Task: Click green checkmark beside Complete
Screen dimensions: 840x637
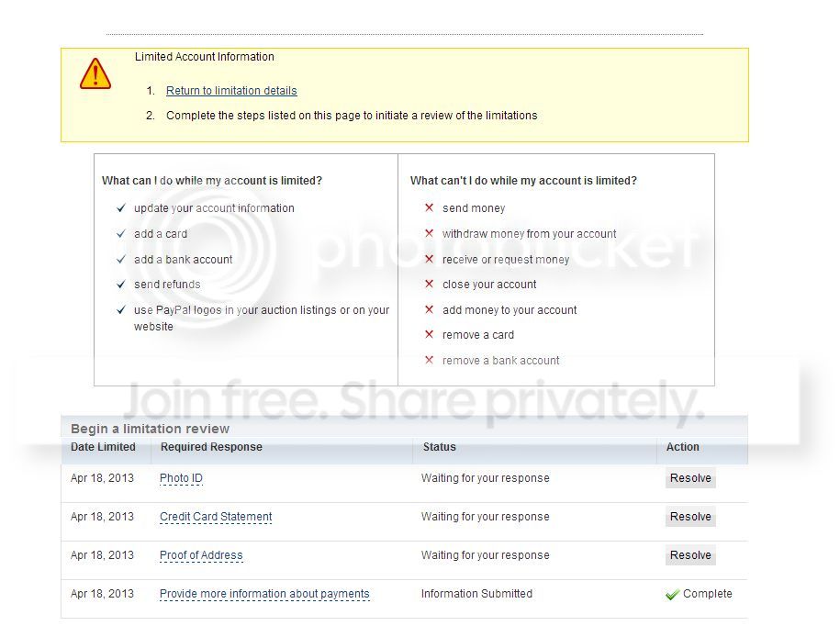Action: coord(672,595)
